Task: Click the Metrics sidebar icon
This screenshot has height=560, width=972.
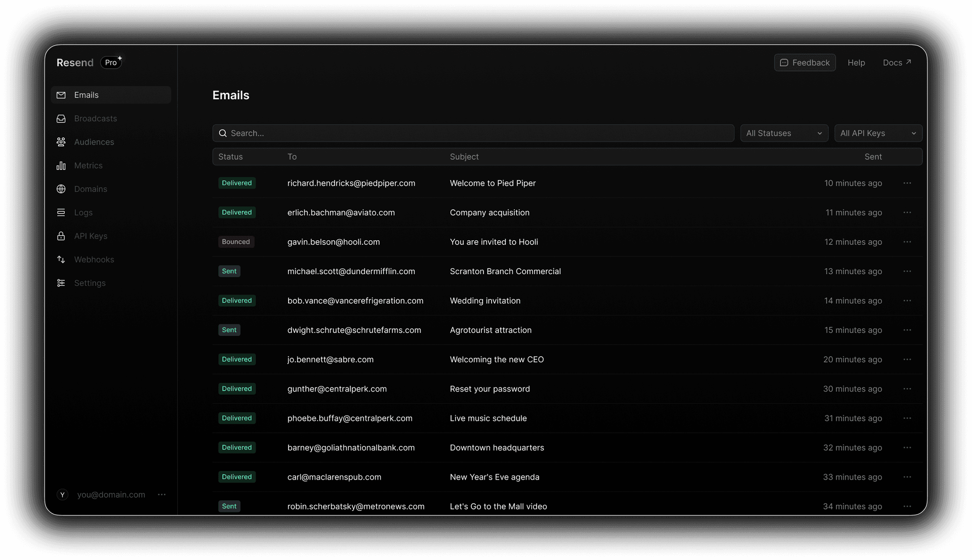Action: 61,165
